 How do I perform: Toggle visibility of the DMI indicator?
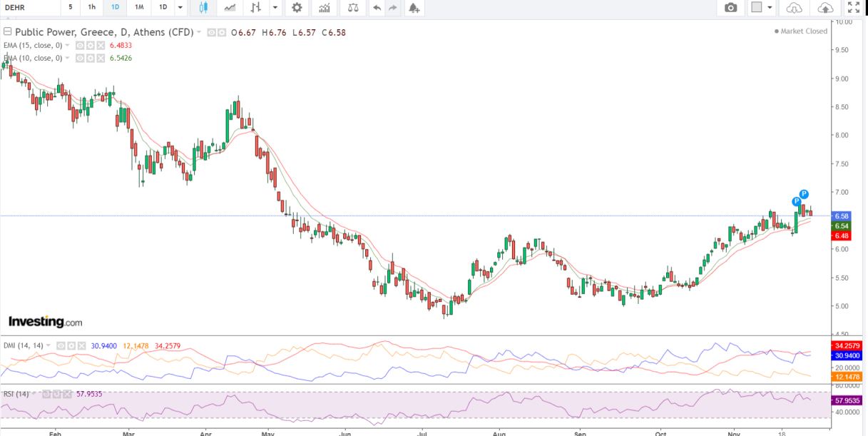pyautogui.click(x=61, y=345)
